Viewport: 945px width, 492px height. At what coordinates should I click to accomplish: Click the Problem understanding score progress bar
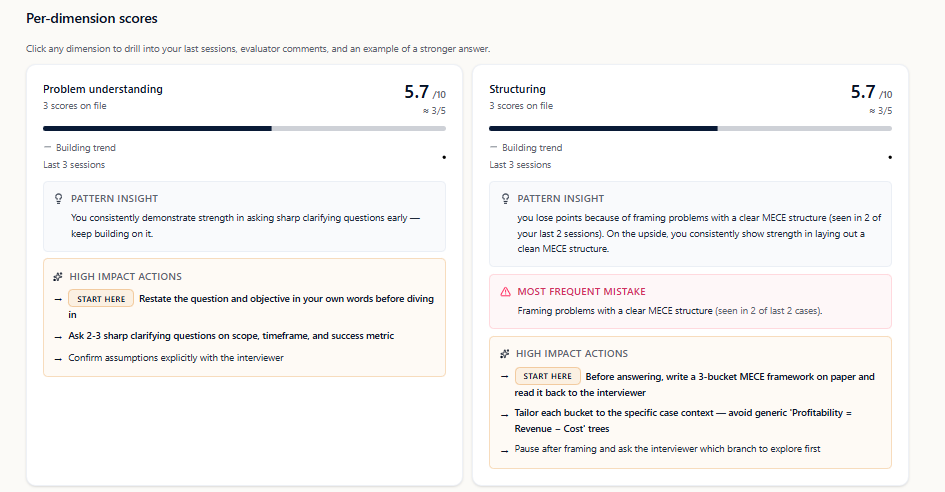pos(244,128)
